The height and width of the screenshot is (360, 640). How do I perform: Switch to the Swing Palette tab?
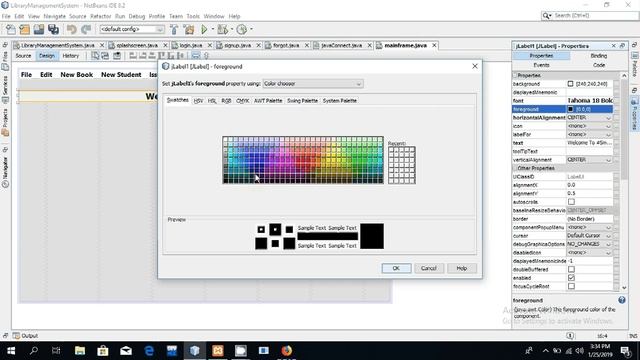[x=302, y=100]
